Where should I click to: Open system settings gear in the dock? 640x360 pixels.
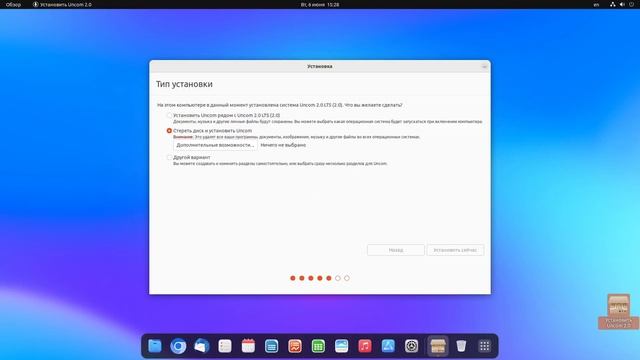[x=411, y=346]
